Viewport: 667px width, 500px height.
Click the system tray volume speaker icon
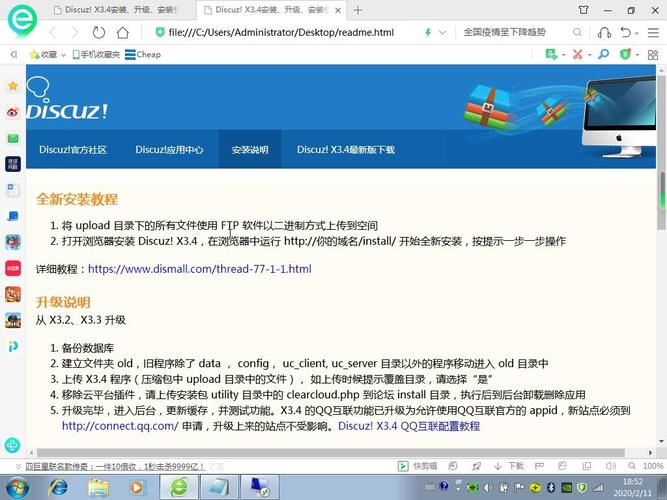(487, 487)
